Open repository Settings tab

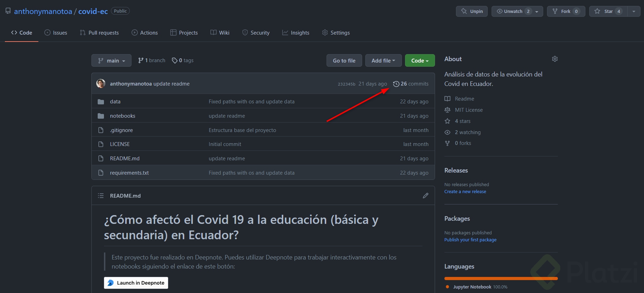(x=336, y=32)
